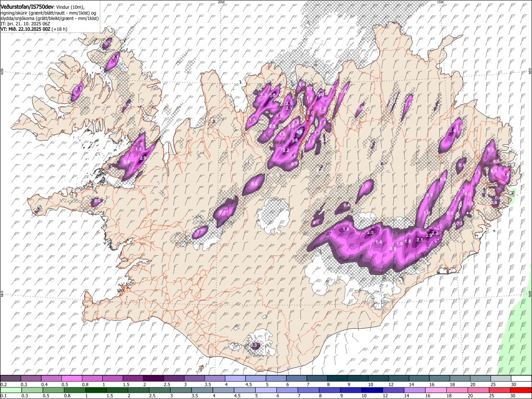This screenshot has height=399, width=532.
Task: Click the 0.4 label under the upper scale
Action: pos(44,384)
